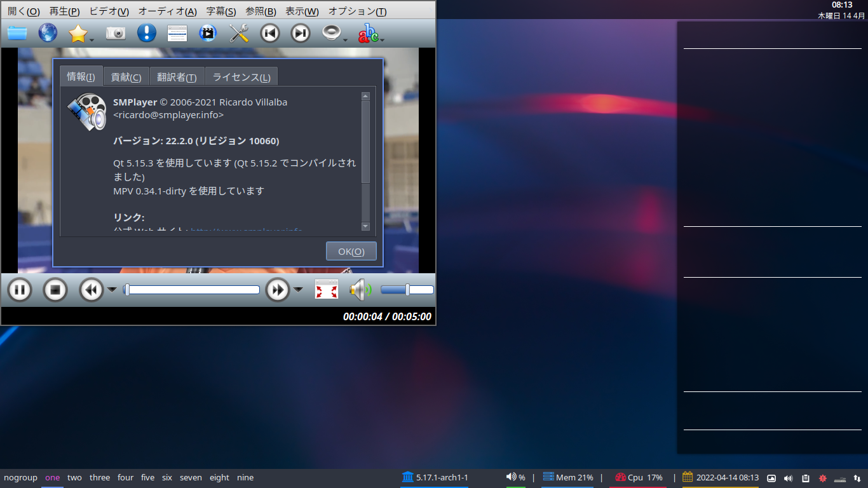Fast forward with the double-right arrow button
This screenshot has width=868, height=488.
pyautogui.click(x=278, y=290)
